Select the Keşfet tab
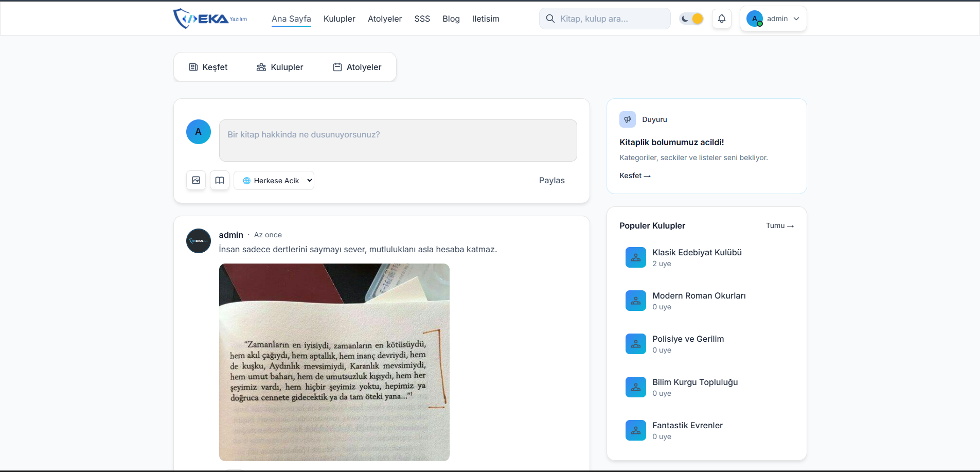This screenshot has height=472, width=980. [208, 67]
